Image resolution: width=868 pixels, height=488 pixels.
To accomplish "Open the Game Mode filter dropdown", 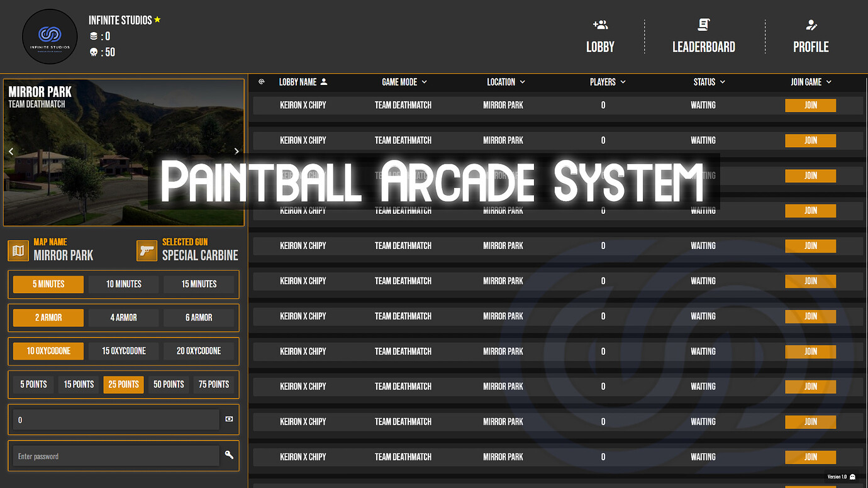I will pyautogui.click(x=425, y=82).
